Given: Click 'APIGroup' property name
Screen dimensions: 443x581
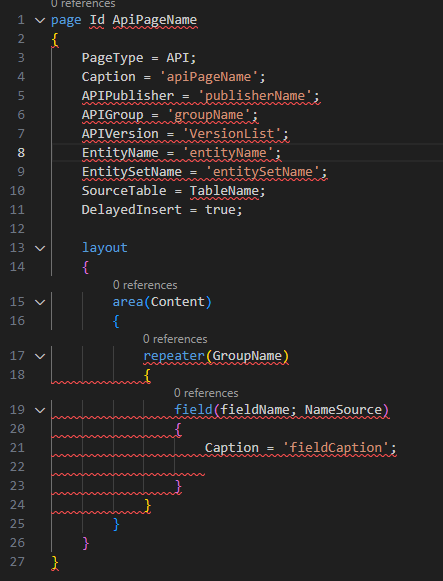Looking at the screenshot, I should point(112,115).
